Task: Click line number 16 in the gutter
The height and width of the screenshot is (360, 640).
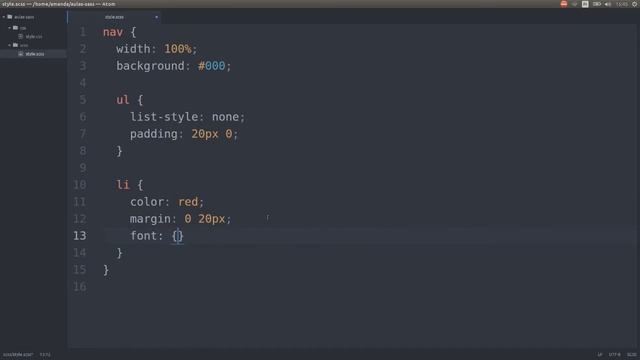Action: tap(80, 287)
